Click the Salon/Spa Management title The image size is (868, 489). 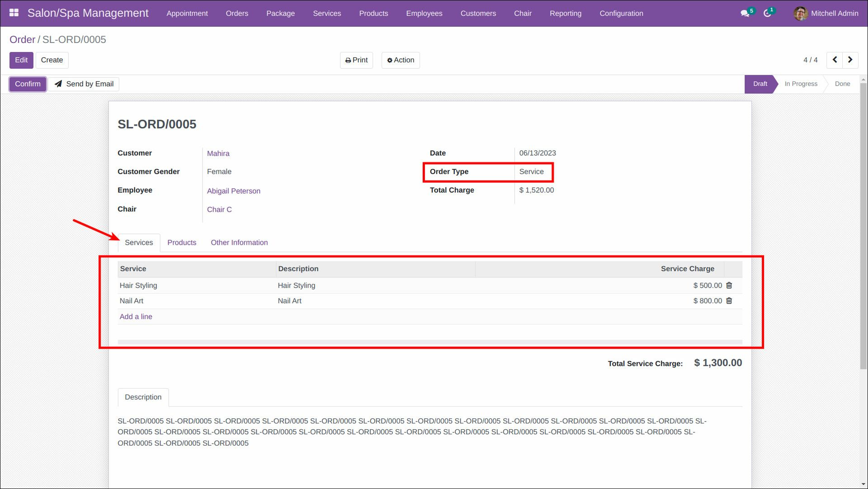88,13
